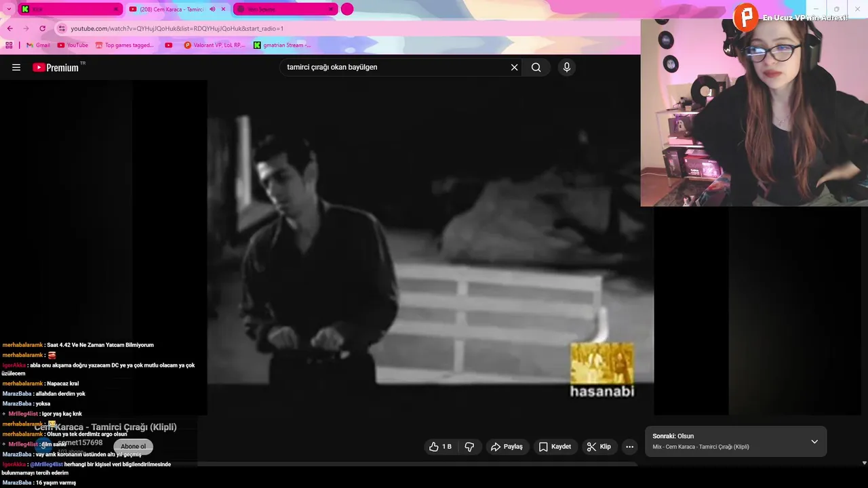Click the browser back arrow
Viewport: 868px width, 488px height.
coord(9,28)
